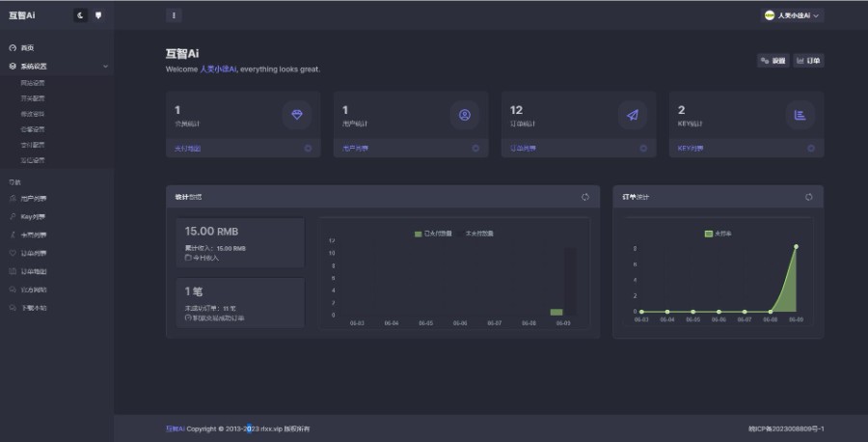
Task: Click the key icon beside Key列表
Action: 13,216
